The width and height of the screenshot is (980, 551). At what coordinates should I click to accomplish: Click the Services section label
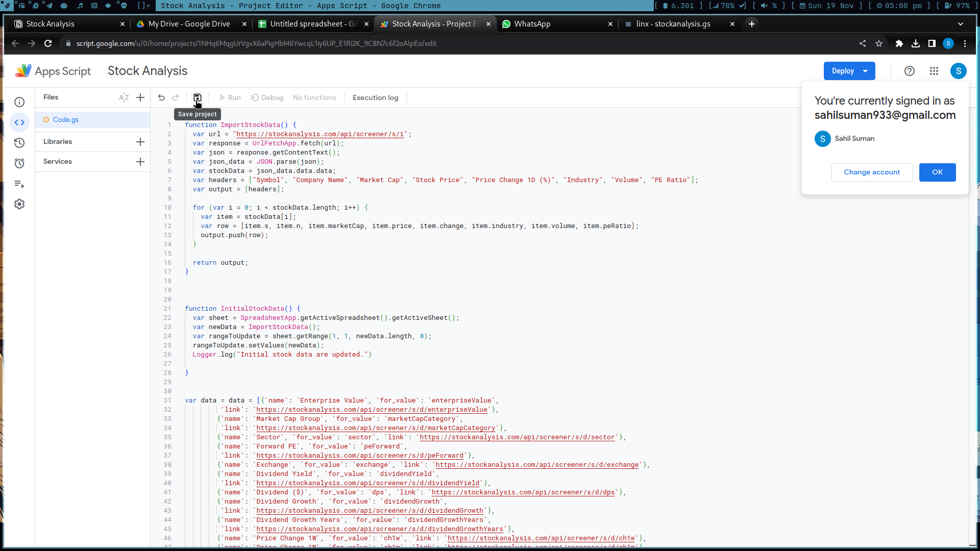[58, 162]
